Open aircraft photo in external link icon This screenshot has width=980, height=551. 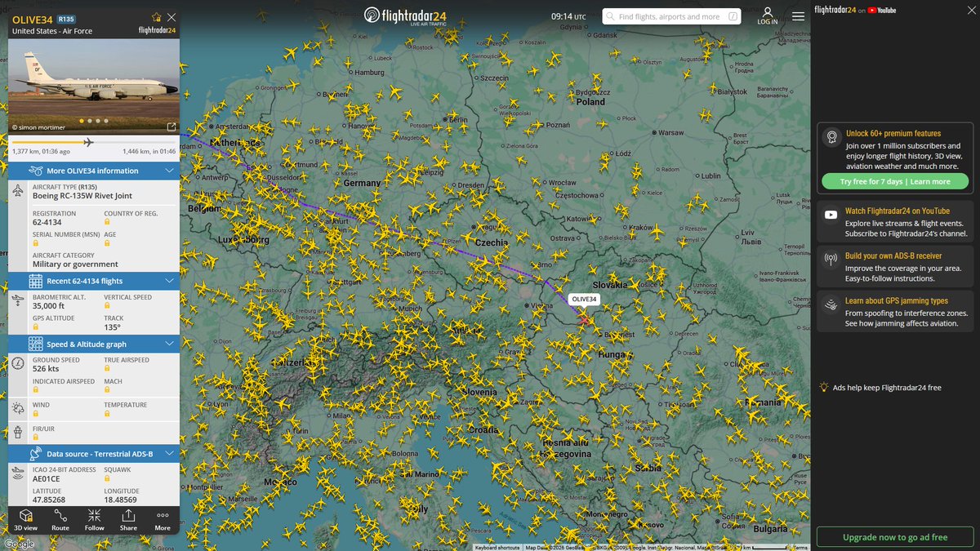[171, 127]
